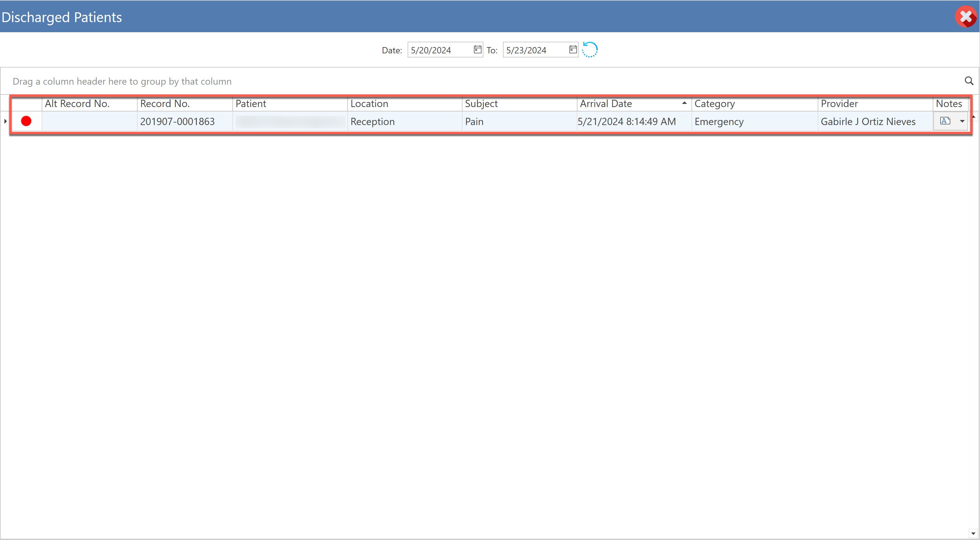
Task: Click the row indicator arrow
Action: [5, 121]
